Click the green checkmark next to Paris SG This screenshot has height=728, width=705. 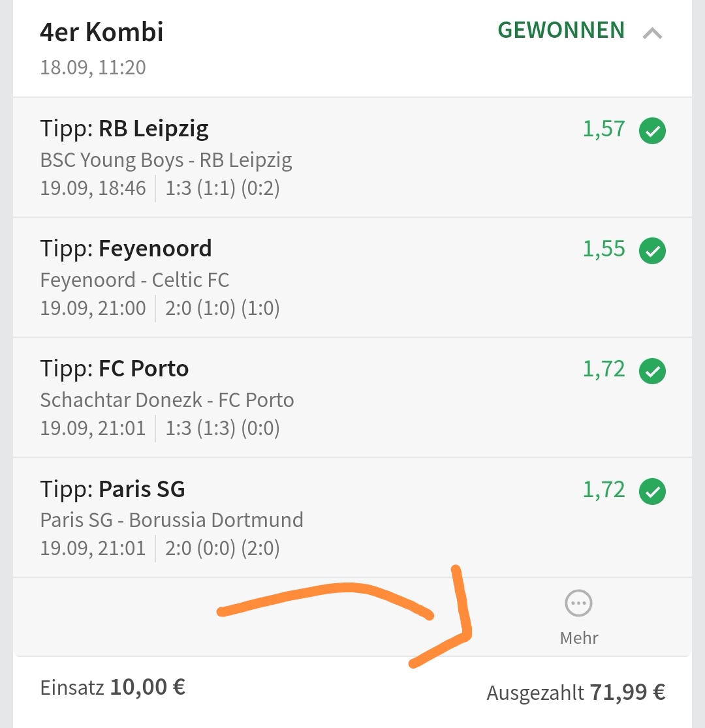(652, 491)
